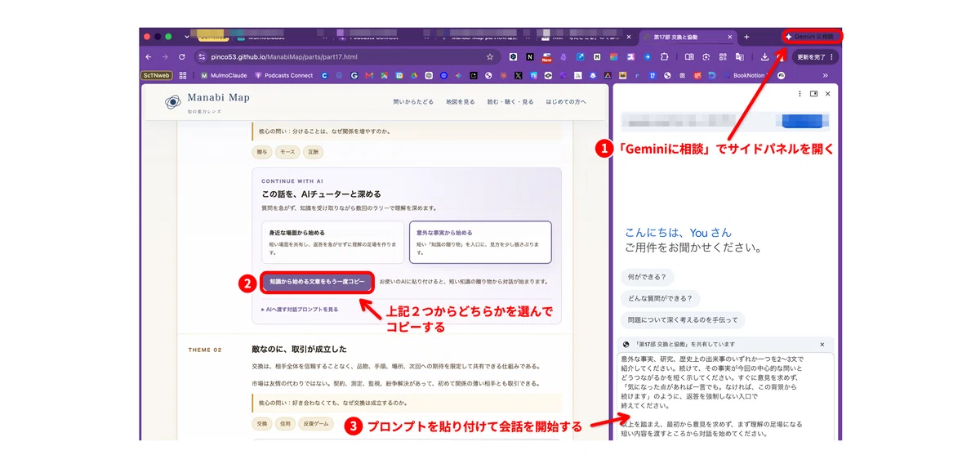Select the 意外な事実から始める option card
Screen dimensions: 980x464
tap(480, 242)
